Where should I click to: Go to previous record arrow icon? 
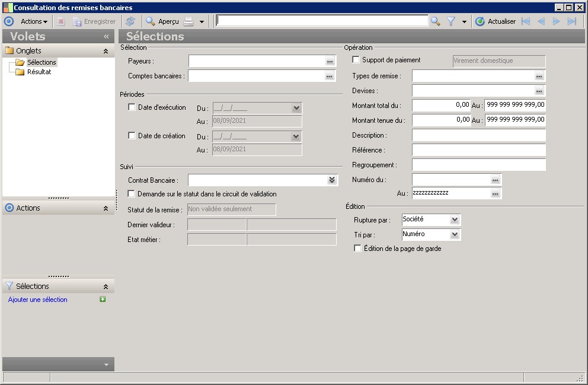coord(541,21)
